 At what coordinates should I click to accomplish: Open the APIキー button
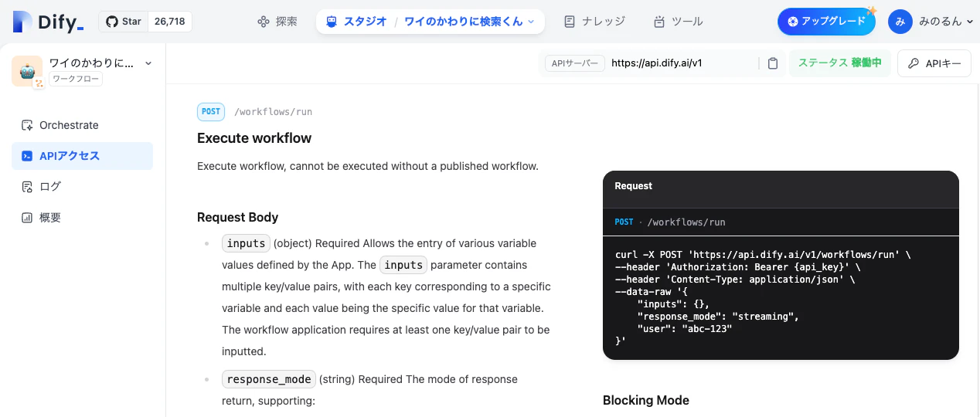(934, 63)
